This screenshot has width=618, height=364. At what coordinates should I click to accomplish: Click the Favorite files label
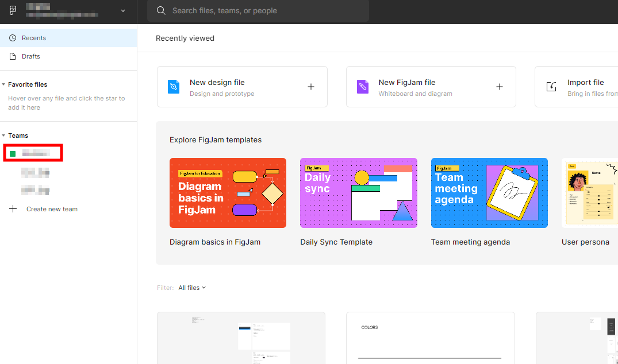tap(28, 84)
